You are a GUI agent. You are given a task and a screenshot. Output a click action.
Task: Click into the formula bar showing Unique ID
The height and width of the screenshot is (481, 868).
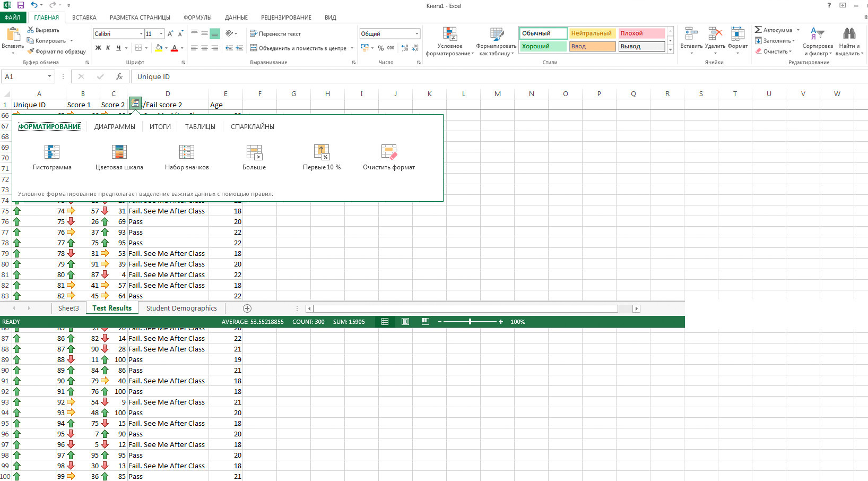(x=371, y=76)
